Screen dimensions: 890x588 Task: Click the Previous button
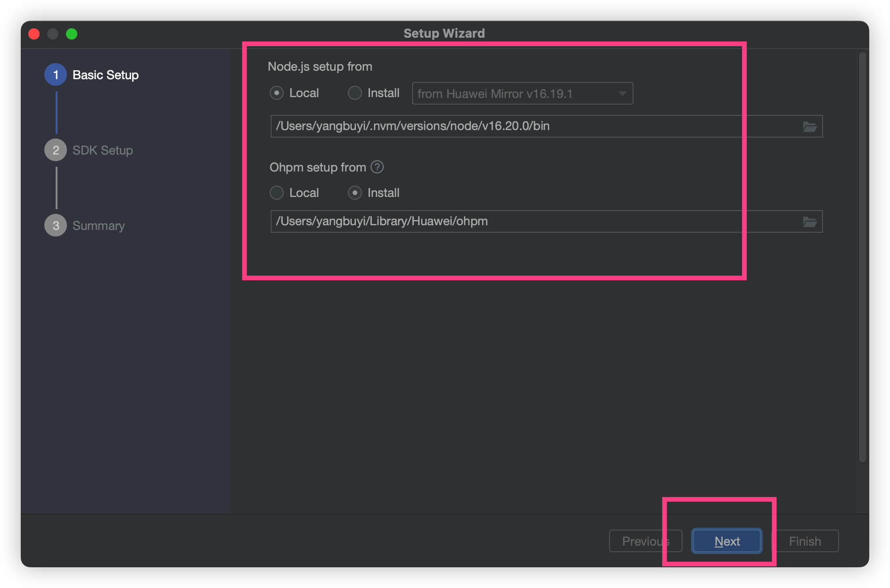coord(645,541)
